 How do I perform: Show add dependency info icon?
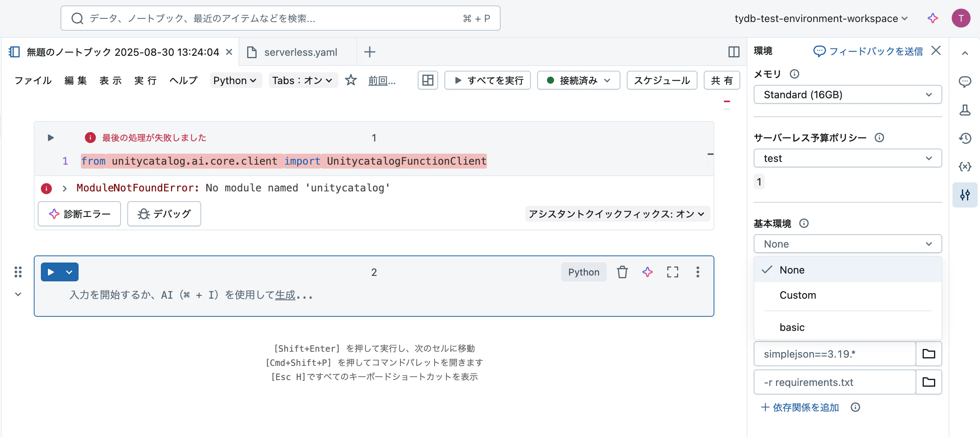click(x=855, y=407)
